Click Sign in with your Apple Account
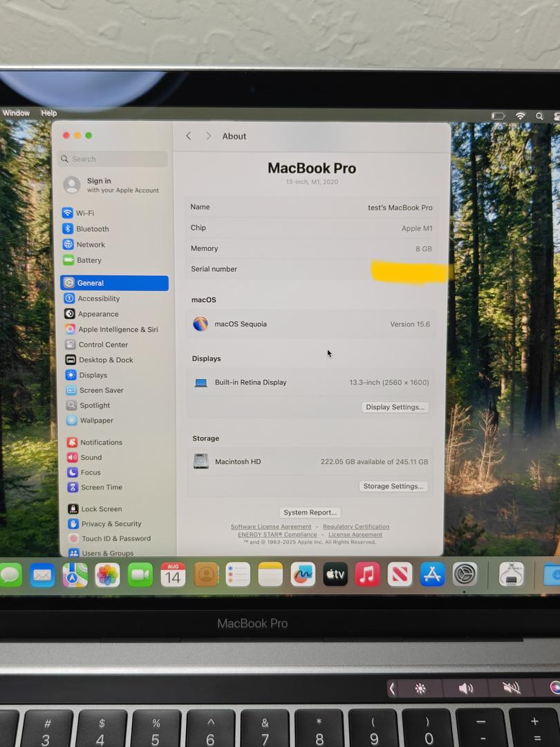 point(113,185)
